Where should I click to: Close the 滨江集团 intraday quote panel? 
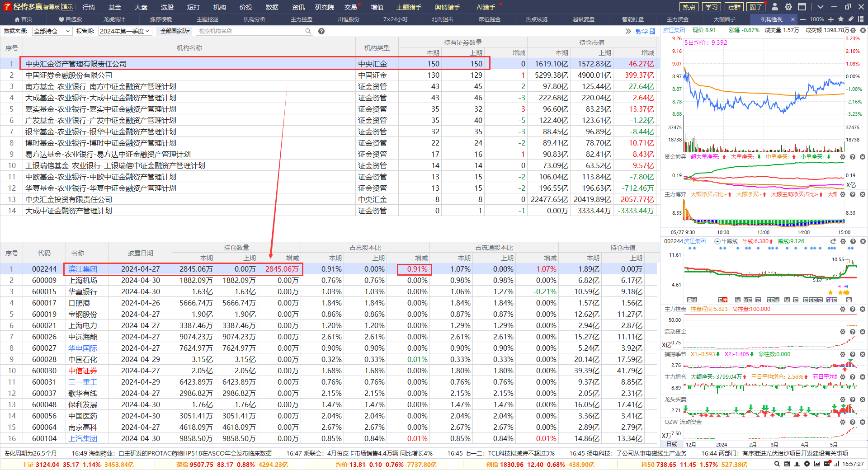coord(863,30)
